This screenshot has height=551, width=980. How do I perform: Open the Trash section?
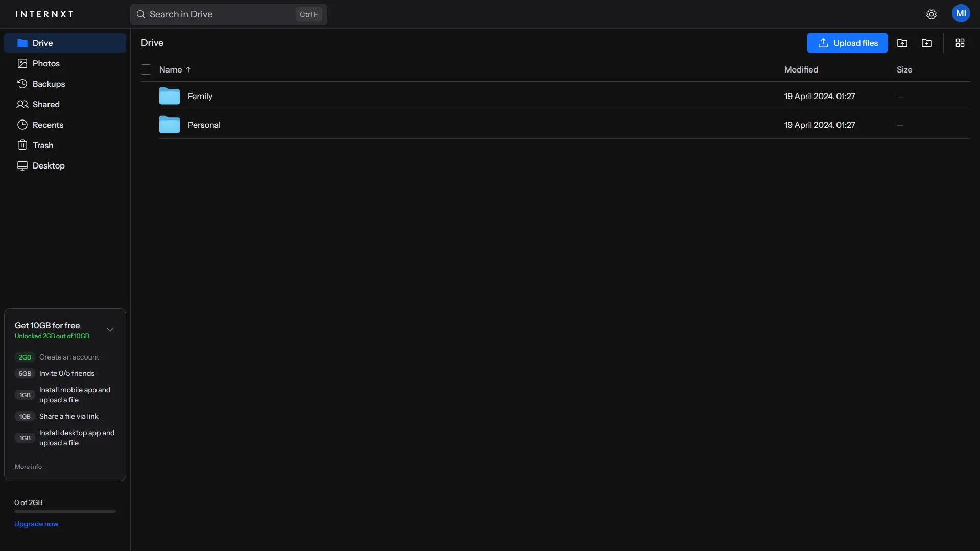(x=43, y=146)
